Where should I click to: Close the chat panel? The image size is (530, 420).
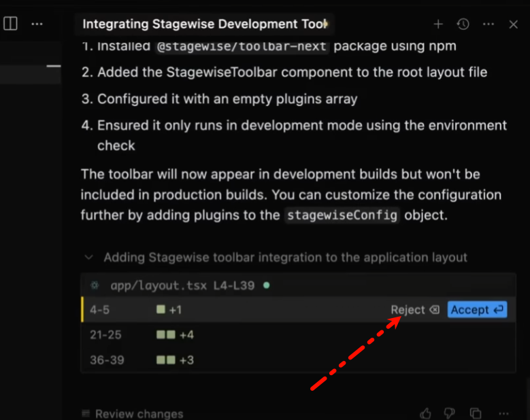pos(514,24)
